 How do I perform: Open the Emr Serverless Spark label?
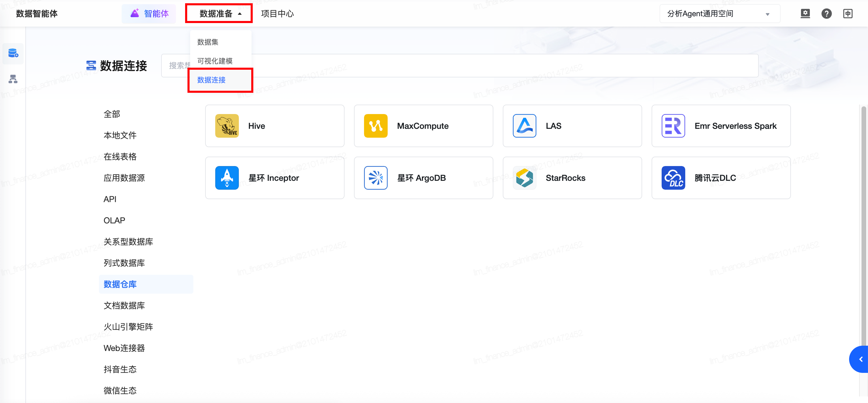[x=735, y=126]
